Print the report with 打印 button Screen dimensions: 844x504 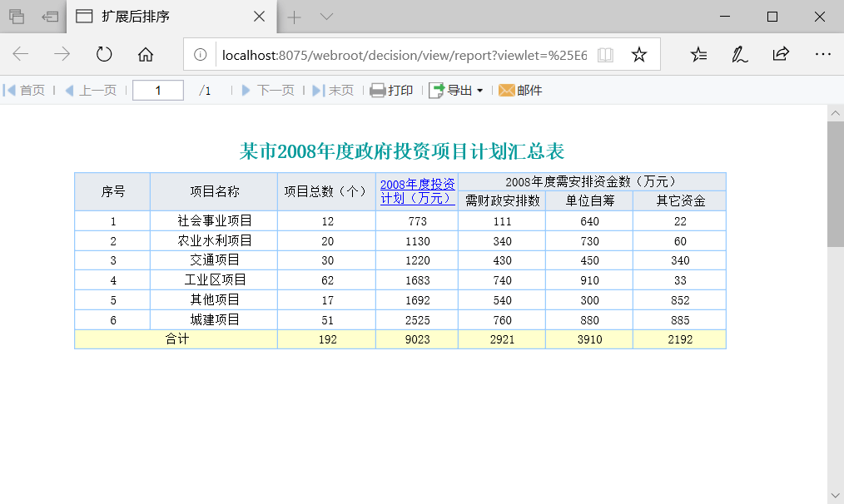tap(391, 91)
